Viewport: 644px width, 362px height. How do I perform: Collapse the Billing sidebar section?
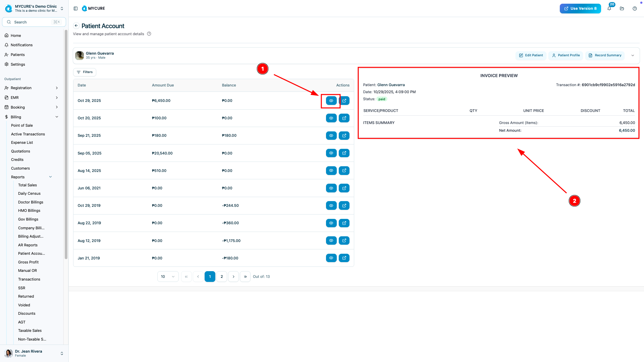(x=57, y=117)
